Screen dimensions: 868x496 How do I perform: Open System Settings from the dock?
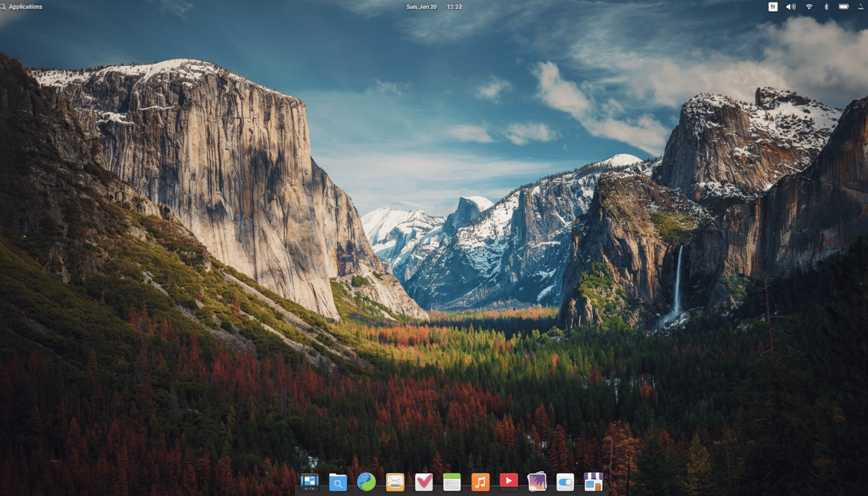pos(564,482)
